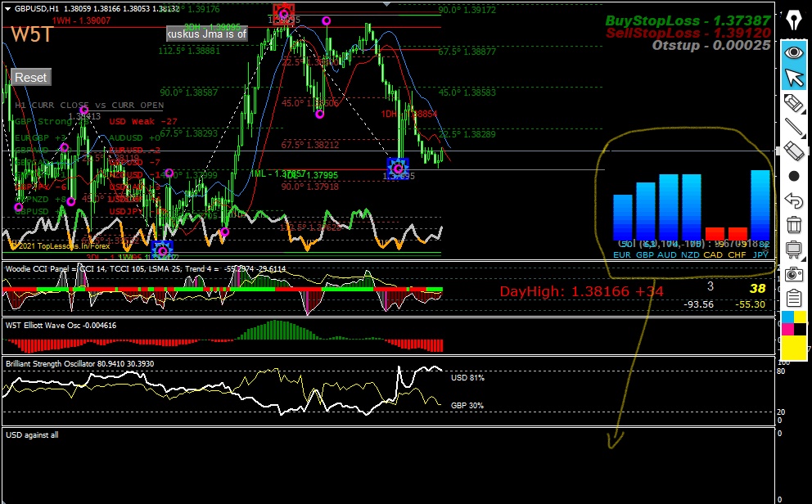Click the 1WH - 1.39007 level label

pos(81,20)
